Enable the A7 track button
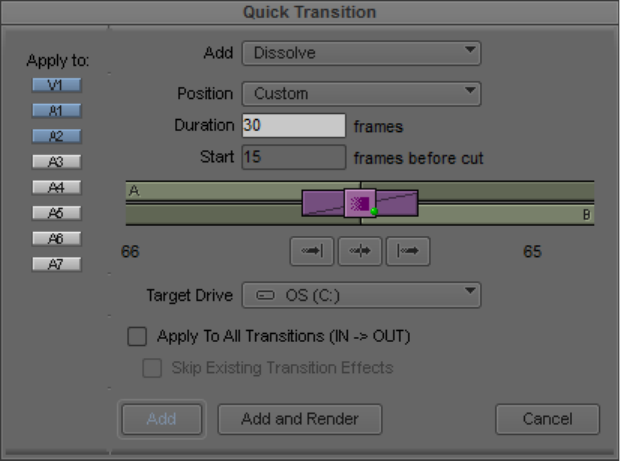 [x=57, y=264]
